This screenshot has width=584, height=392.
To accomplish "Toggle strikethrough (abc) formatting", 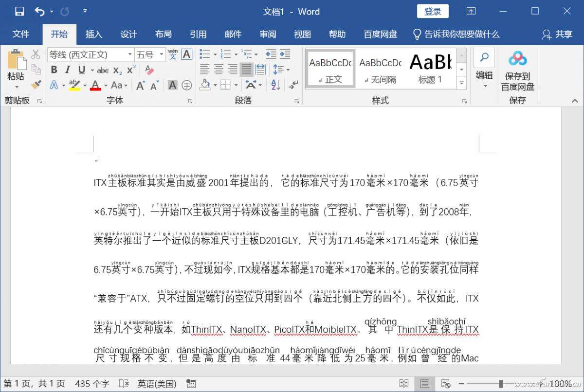I will 103,70.
